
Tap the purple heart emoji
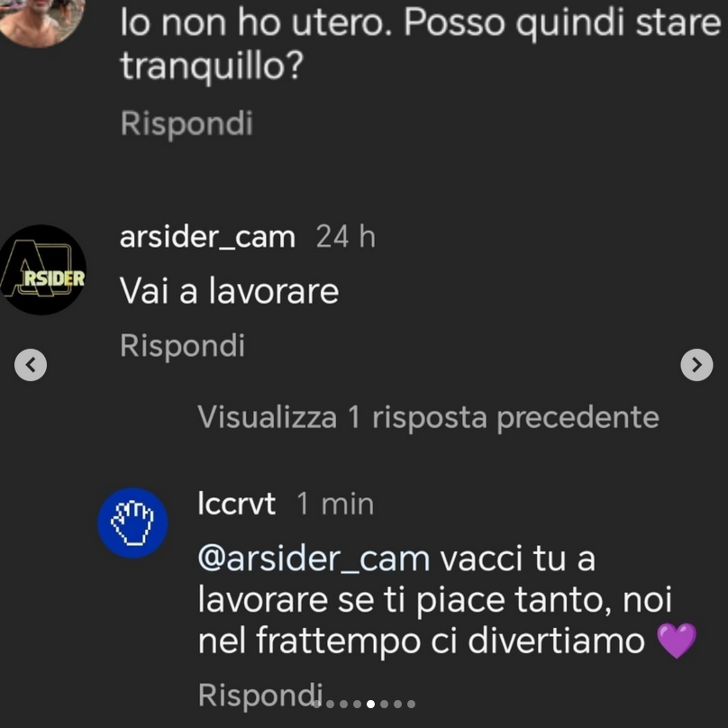677,641
